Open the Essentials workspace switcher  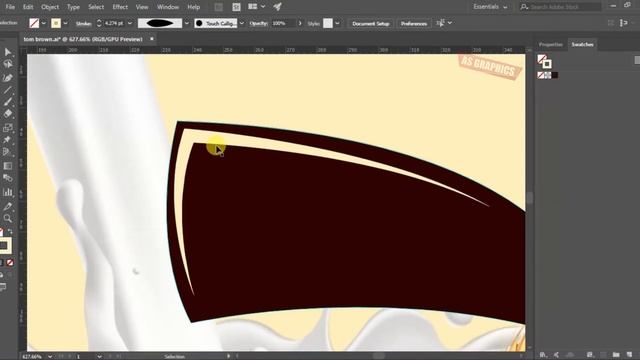pyautogui.click(x=490, y=7)
